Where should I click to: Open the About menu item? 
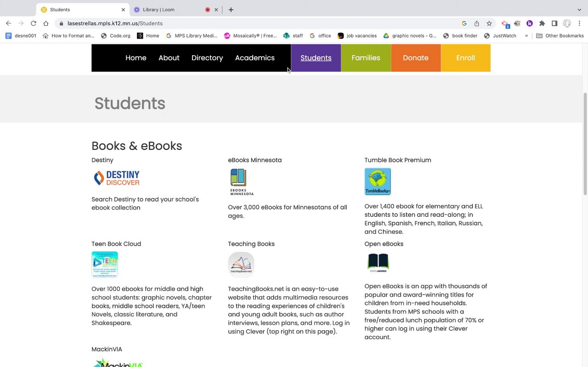pos(169,58)
